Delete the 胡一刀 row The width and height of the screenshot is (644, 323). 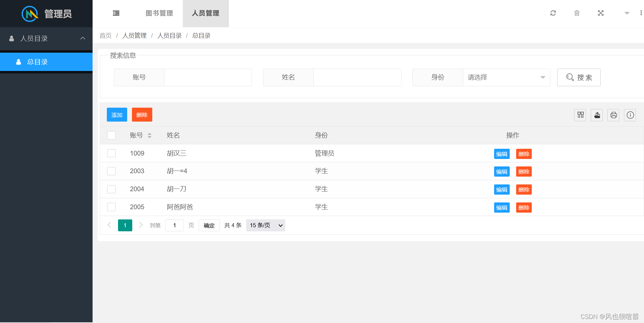pos(524,190)
